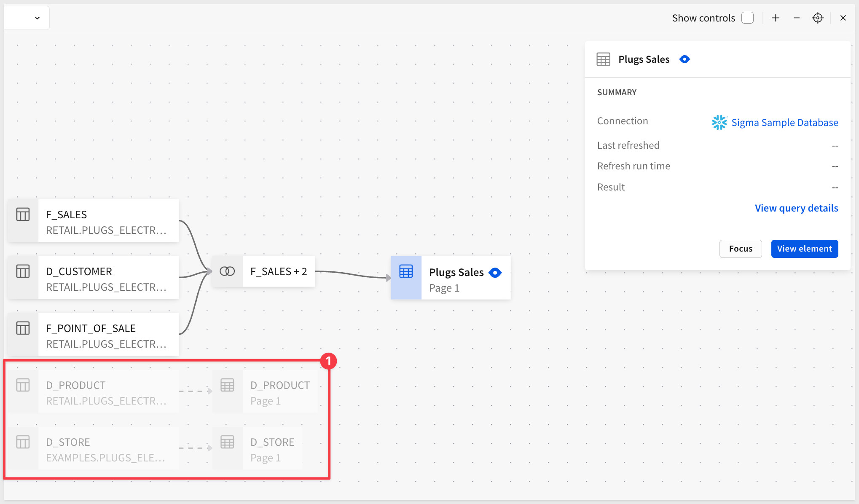Click the F_POINT_OF_SALE source table icon
The image size is (859, 504).
[x=23, y=328]
